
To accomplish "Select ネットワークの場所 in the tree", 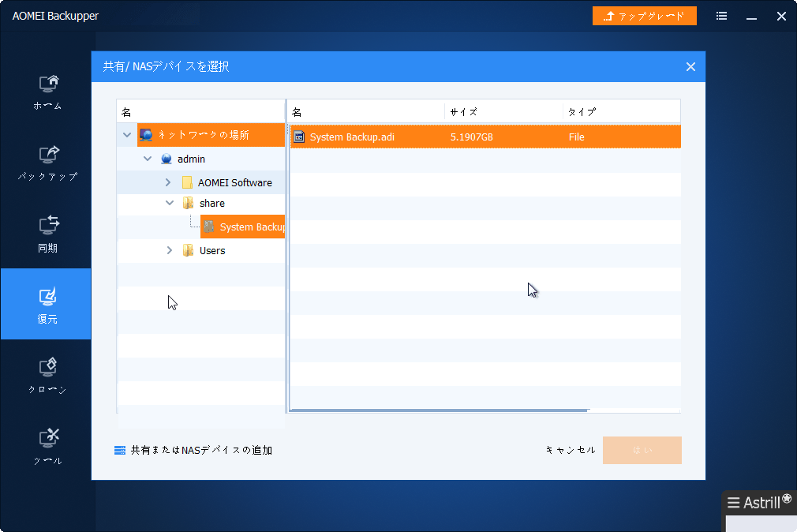I will pos(204,135).
